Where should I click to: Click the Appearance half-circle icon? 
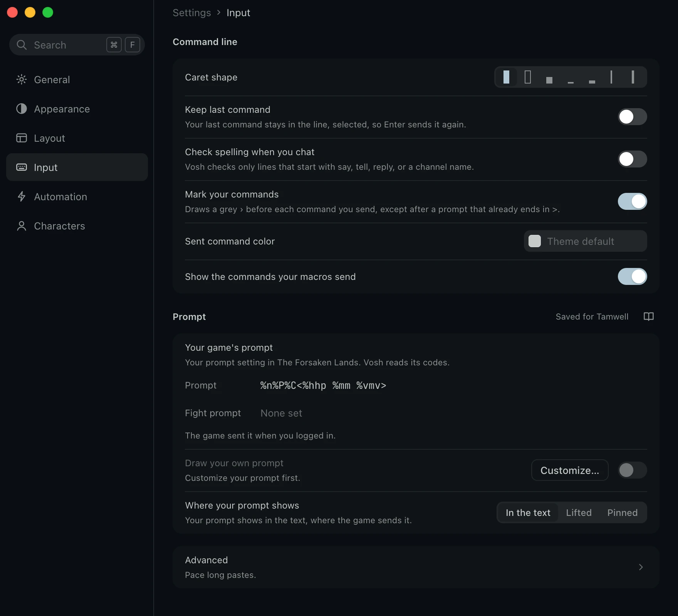22,109
